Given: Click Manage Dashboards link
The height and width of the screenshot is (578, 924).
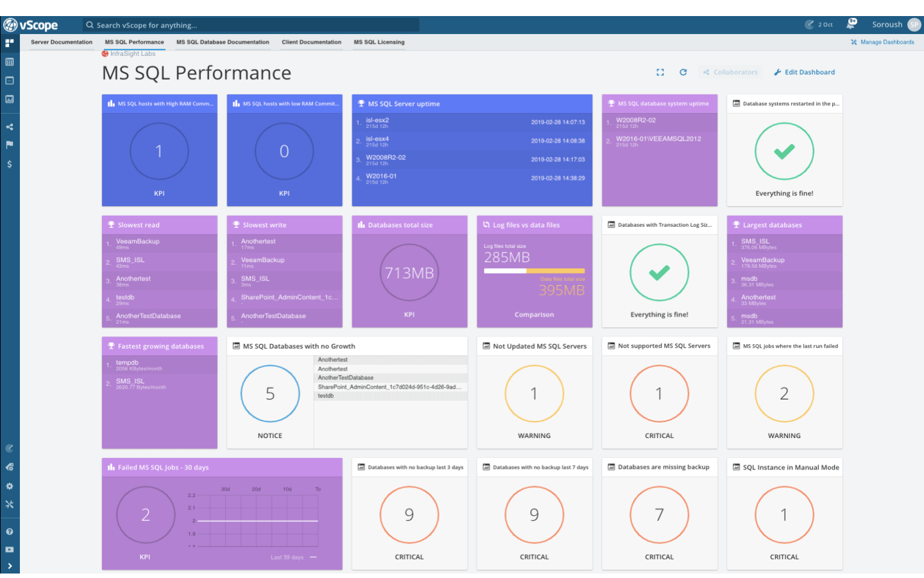Looking at the screenshot, I should pos(882,42).
